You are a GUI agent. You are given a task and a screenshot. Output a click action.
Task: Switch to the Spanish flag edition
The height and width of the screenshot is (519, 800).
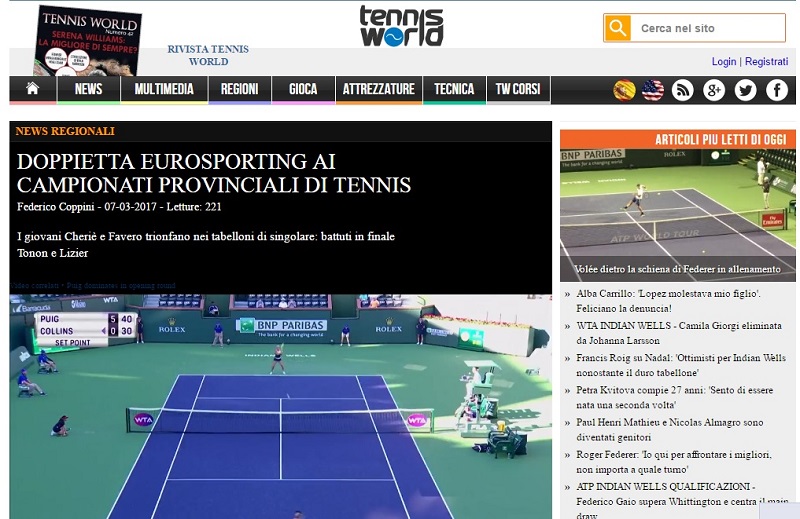click(624, 90)
